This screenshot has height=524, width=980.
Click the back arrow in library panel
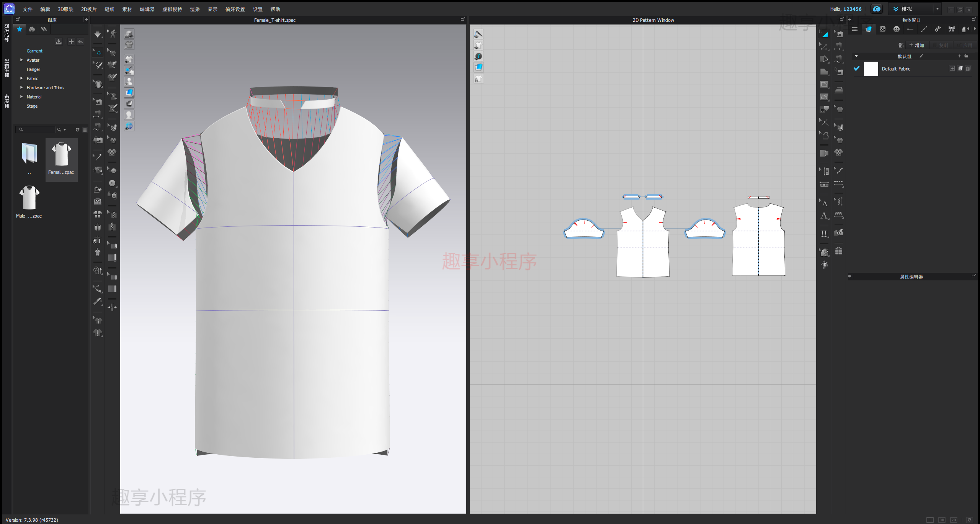coord(80,41)
